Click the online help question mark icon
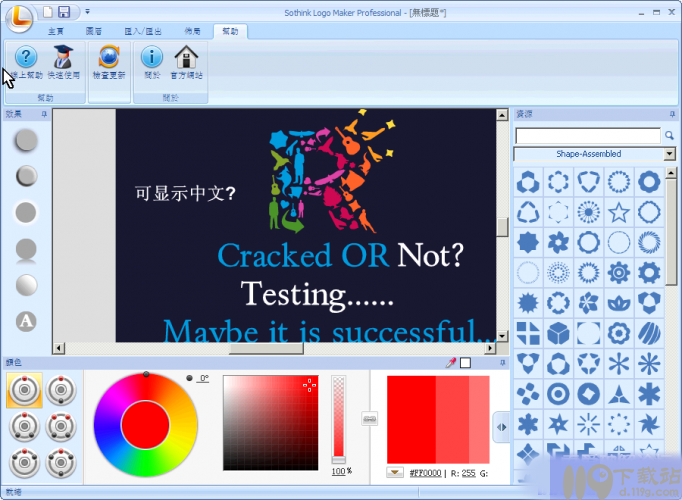The width and height of the screenshot is (682, 500). 26,58
